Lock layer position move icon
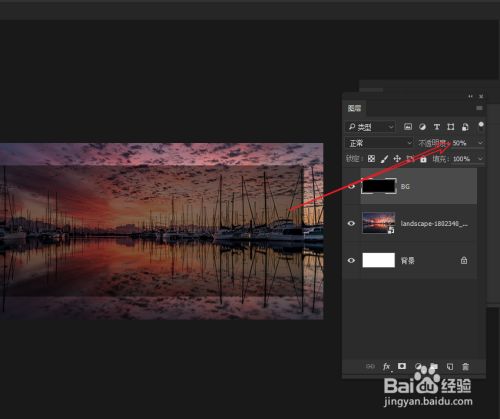Screen dimensions: 500x419 coord(397,159)
